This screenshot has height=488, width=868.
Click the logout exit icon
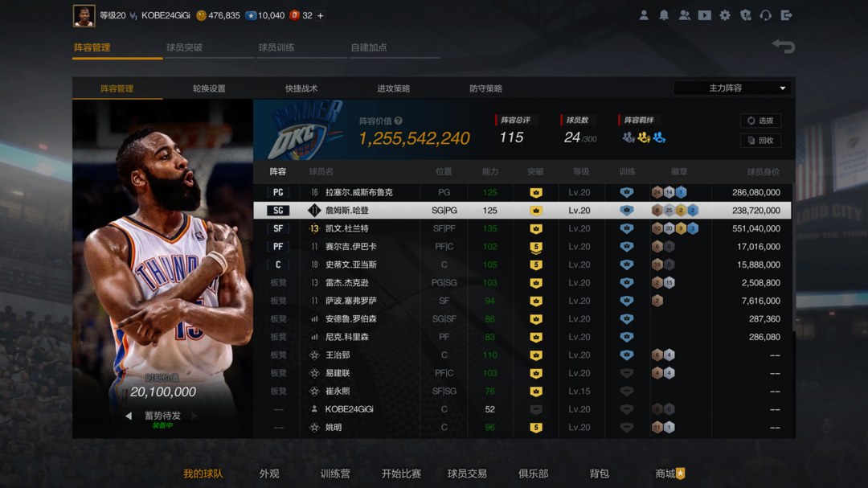click(x=786, y=15)
